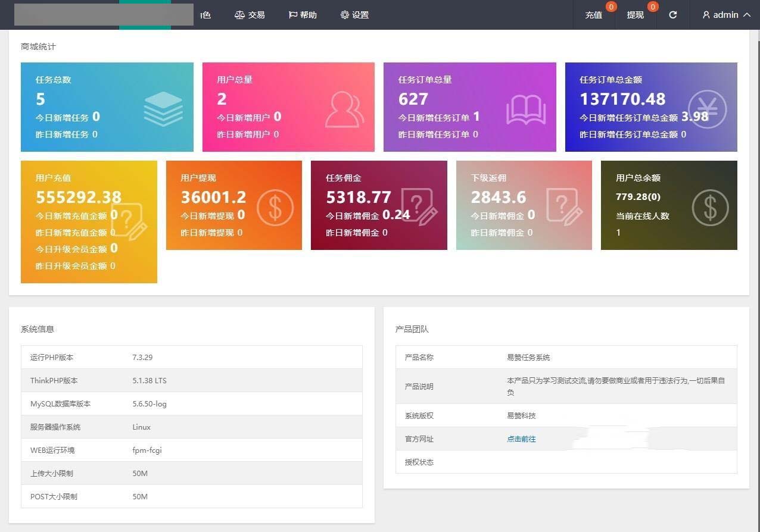Viewport: 760px width, 532px height.
Task: Click the open book icon on 任务订单总量 card
Action: pos(525,110)
